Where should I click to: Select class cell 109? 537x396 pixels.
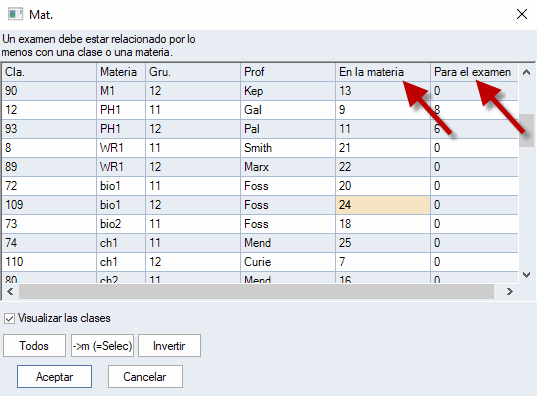point(49,205)
